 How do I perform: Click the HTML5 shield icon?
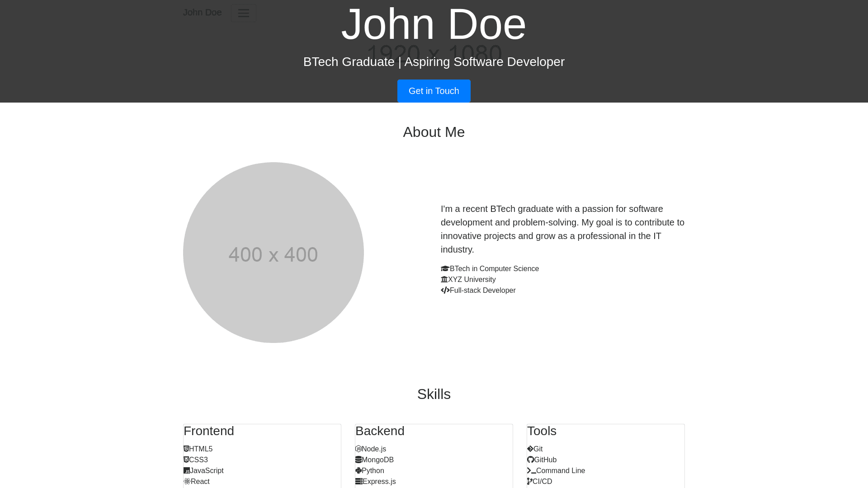[186, 449]
